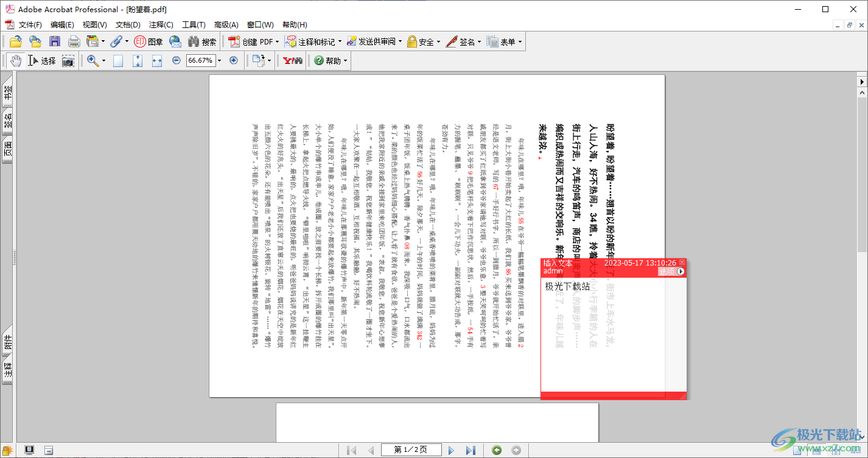Click the page number input field

pos(411,450)
